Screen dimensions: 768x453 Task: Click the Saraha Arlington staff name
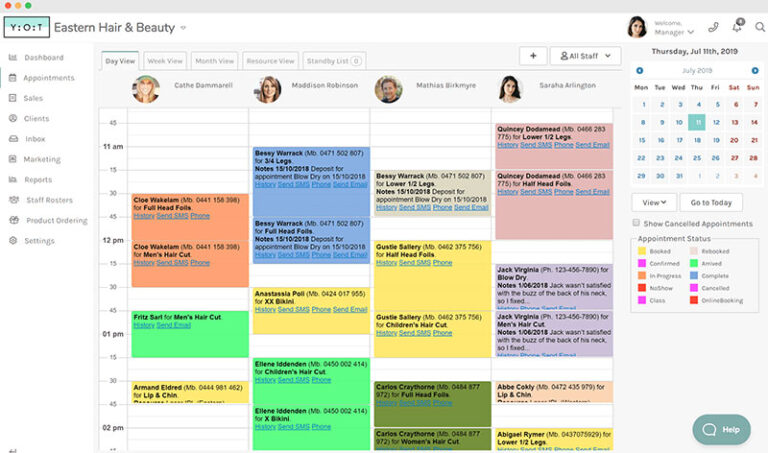click(x=567, y=85)
